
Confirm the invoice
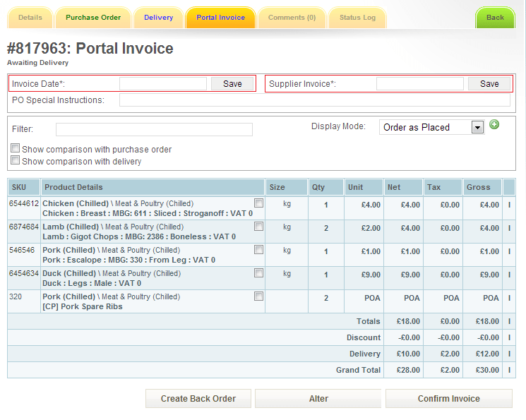pos(449,399)
